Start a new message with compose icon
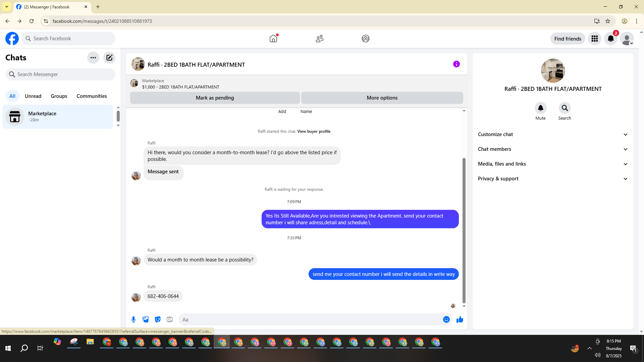The height and width of the screenshot is (362, 644). [x=109, y=58]
